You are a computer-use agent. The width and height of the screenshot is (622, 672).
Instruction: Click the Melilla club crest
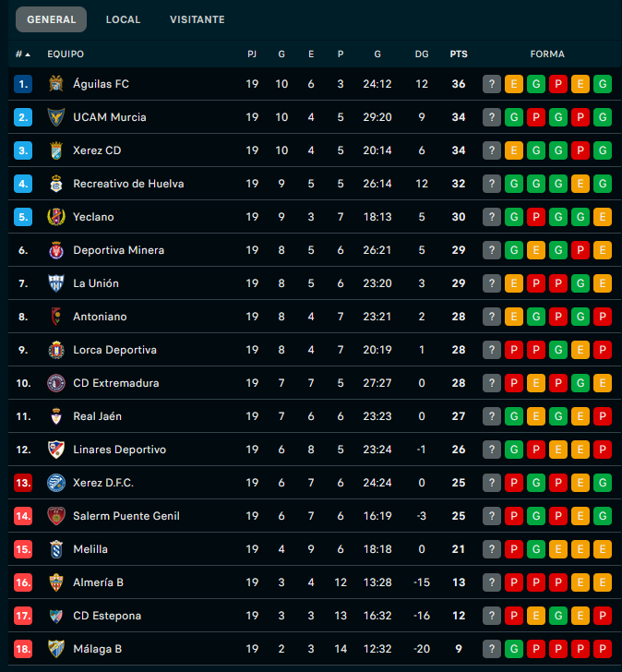(55, 549)
